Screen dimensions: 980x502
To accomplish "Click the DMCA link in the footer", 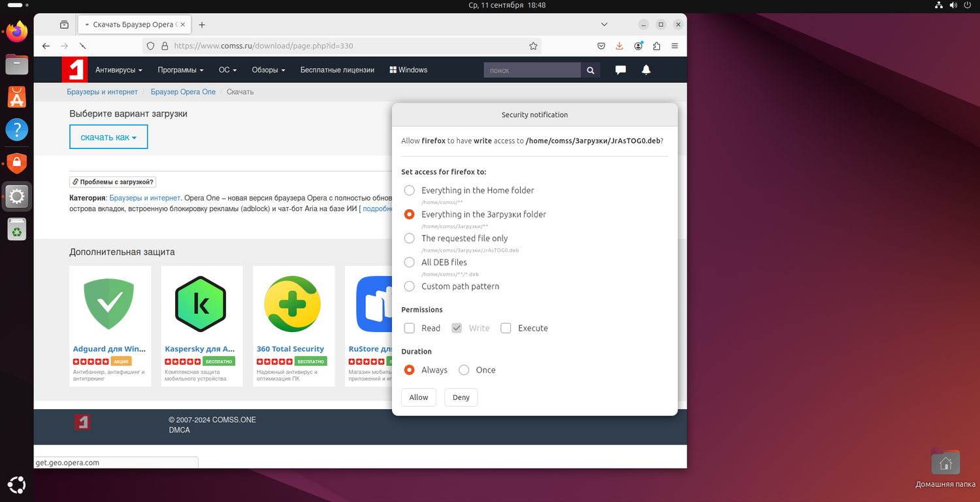I will [180, 430].
